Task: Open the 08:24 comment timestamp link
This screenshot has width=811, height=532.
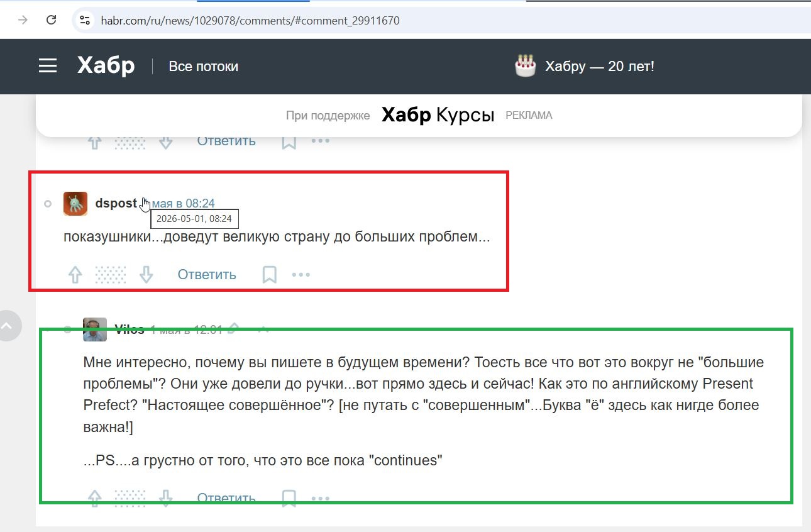Action: (x=183, y=203)
